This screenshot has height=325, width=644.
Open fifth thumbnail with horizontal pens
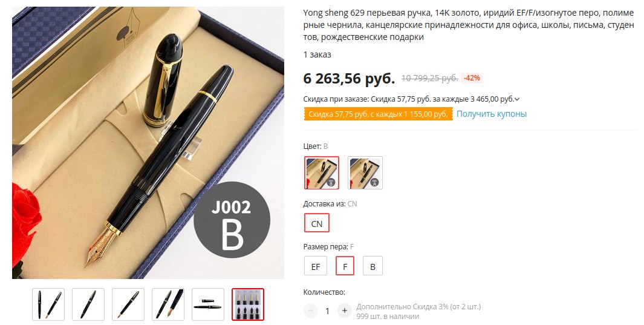click(208, 304)
